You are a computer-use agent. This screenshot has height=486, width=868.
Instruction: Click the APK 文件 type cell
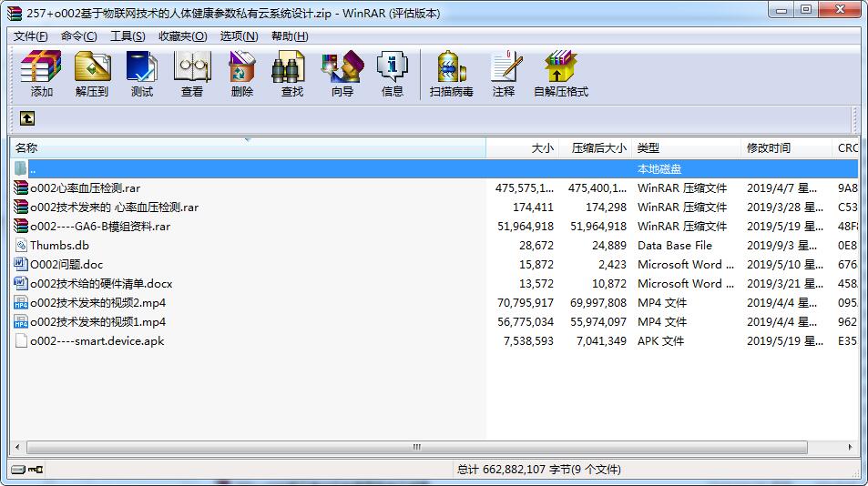tap(661, 341)
